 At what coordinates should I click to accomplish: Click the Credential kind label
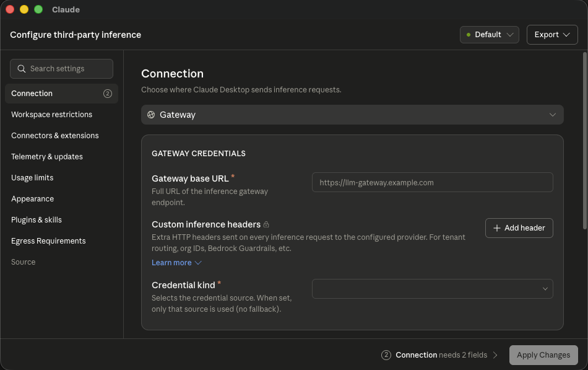[x=183, y=285]
